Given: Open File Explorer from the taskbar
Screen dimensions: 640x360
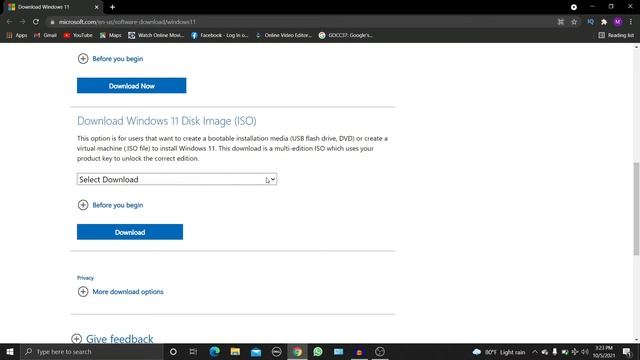Looking at the screenshot, I should (x=235, y=351).
